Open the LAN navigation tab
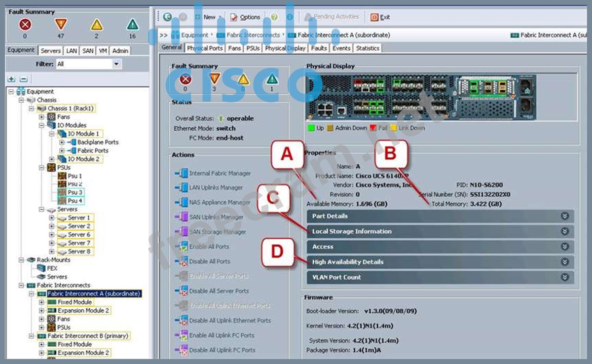This screenshot has width=592, height=364. pyautogui.click(x=72, y=51)
